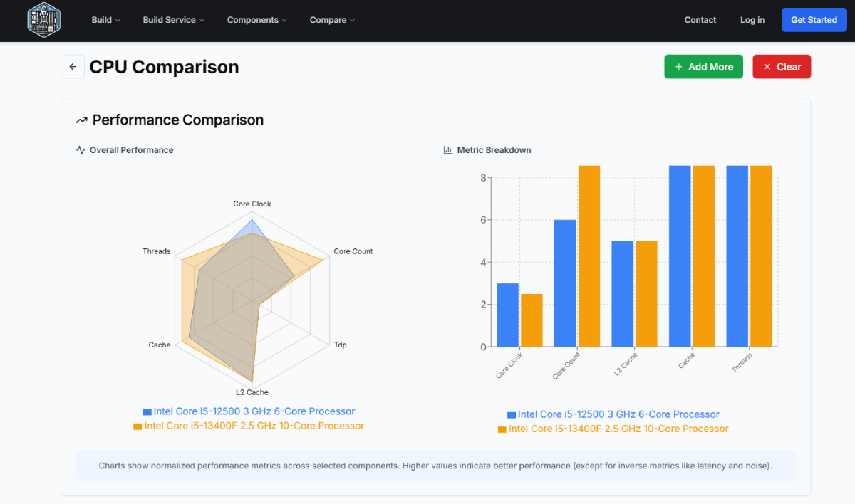Click the trending arrow icon beside Performance Comparison
Image resolution: width=855 pixels, height=504 pixels.
point(82,120)
